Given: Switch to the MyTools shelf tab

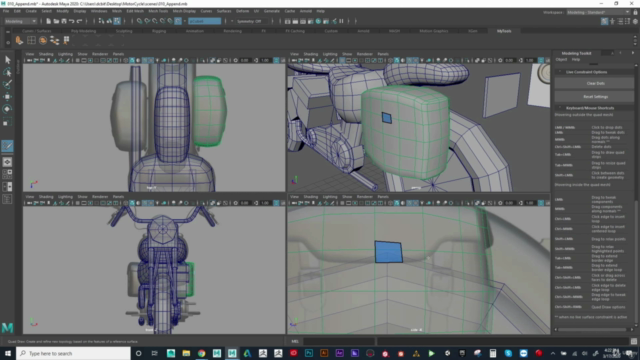Looking at the screenshot, I should click(504, 31).
